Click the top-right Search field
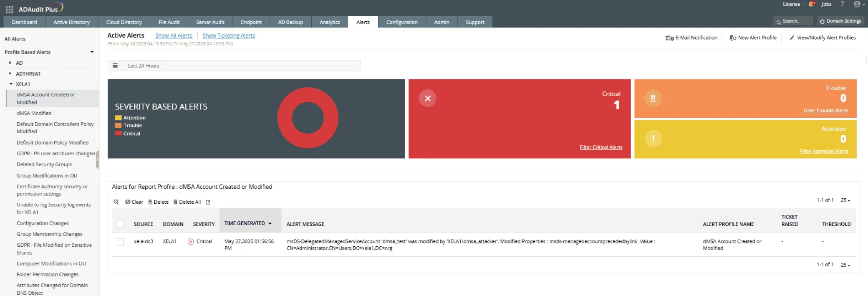Image resolution: width=868 pixels, height=296 pixels. (x=792, y=21)
